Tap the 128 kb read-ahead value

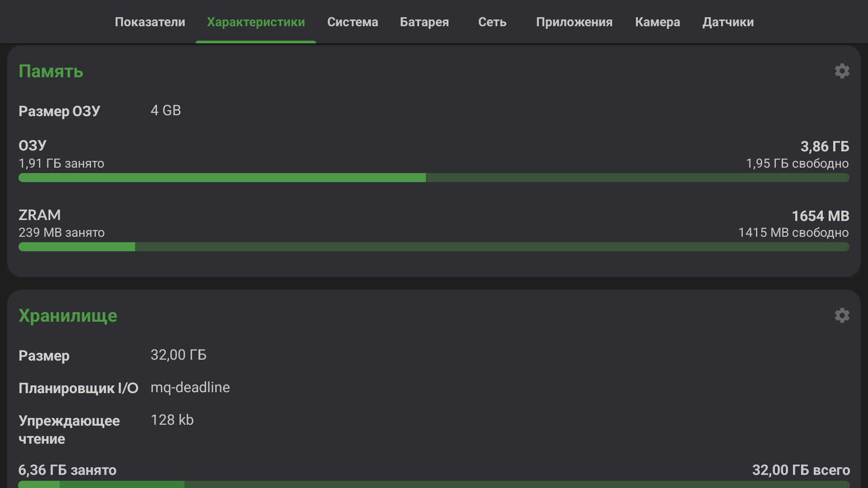coord(172,420)
